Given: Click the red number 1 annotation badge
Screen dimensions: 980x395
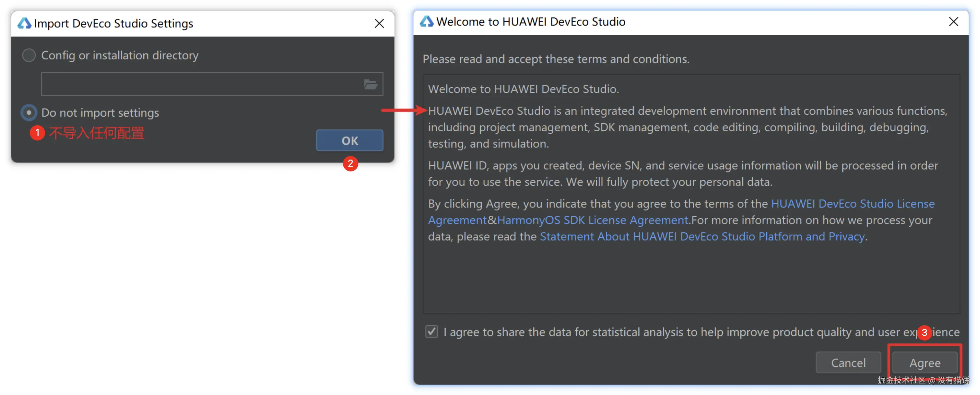Looking at the screenshot, I should click(x=37, y=133).
